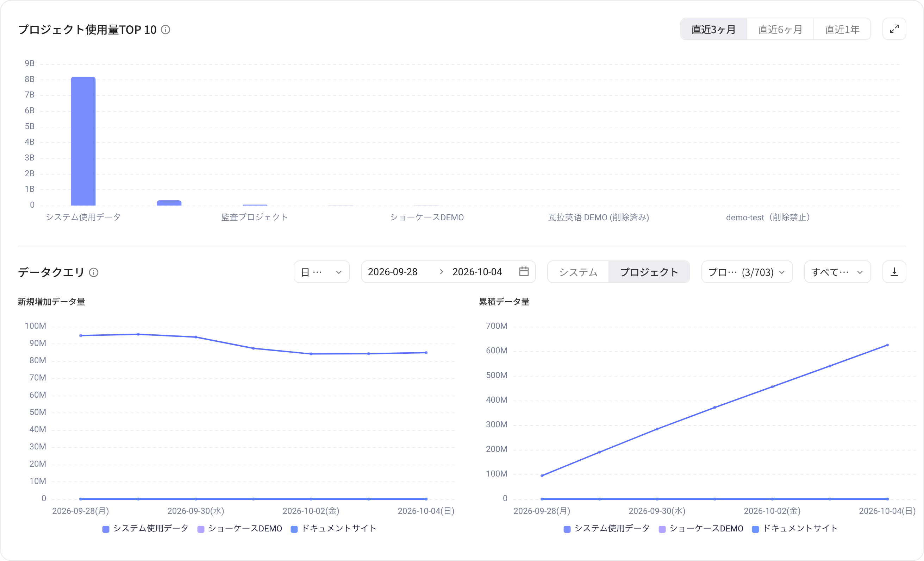This screenshot has width=924, height=561.
Task: Download query data with download icon
Action: click(x=894, y=272)
